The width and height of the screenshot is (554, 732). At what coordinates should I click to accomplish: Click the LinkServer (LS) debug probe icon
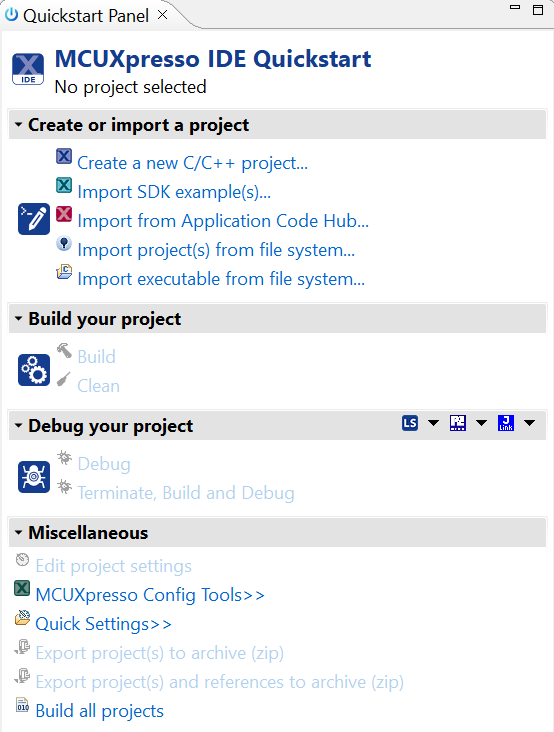click(410, 423)
